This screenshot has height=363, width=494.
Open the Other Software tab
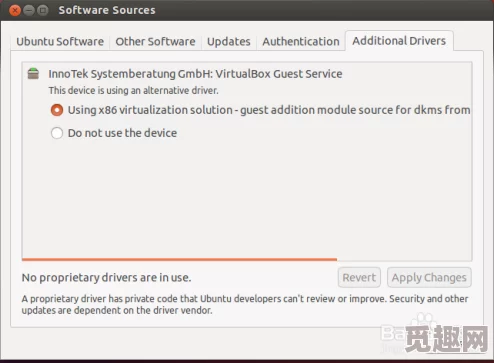point(155,42)
